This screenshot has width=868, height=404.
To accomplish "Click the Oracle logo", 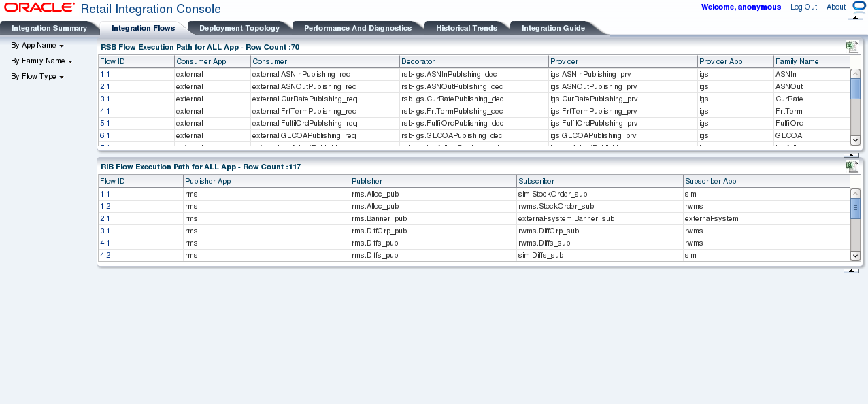I will 39,7.
